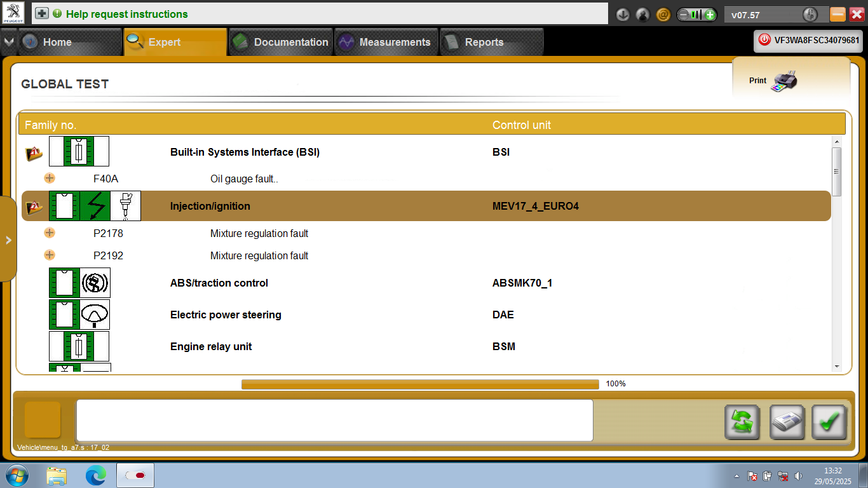Click the Oil gauge fault description

244,179
